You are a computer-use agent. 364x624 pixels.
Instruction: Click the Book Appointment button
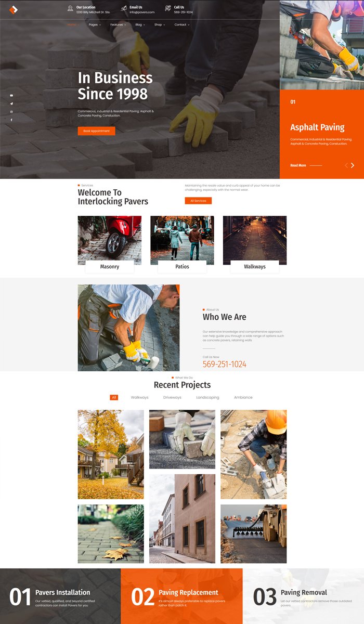pyautogui.click(x=97, y=131)
